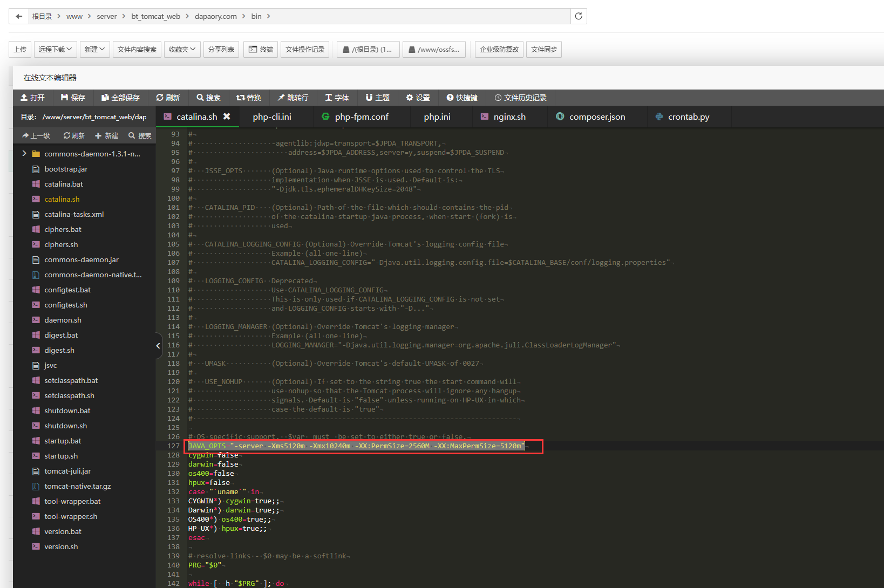Click sidebar 刷新 refresh button
884x588 pixels.
(74, 135)
